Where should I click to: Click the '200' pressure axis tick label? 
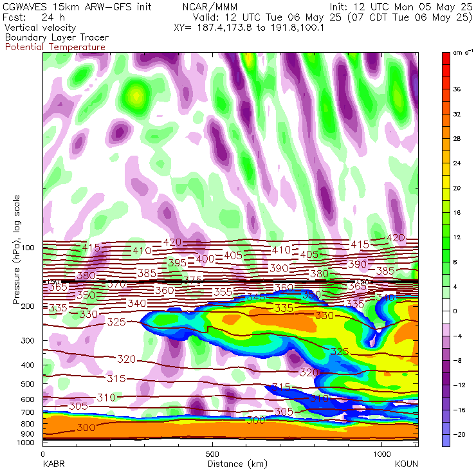(x=28, y=306)
